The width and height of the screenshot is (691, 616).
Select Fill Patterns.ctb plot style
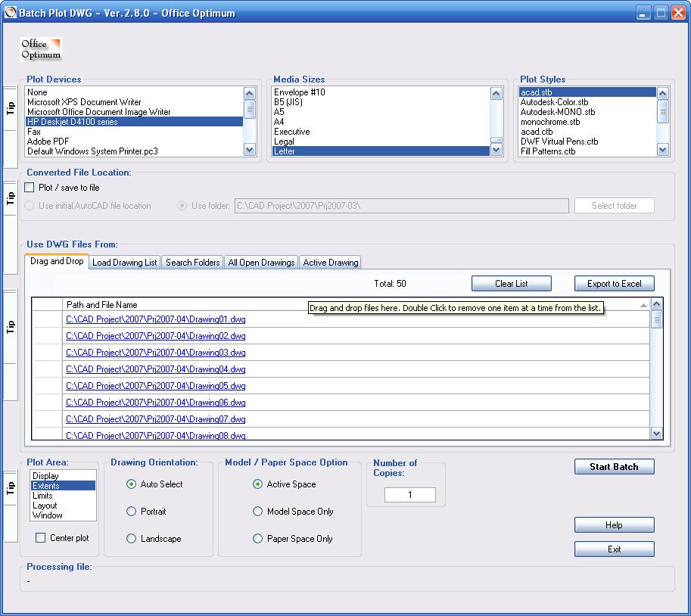[x=587, y=151]
